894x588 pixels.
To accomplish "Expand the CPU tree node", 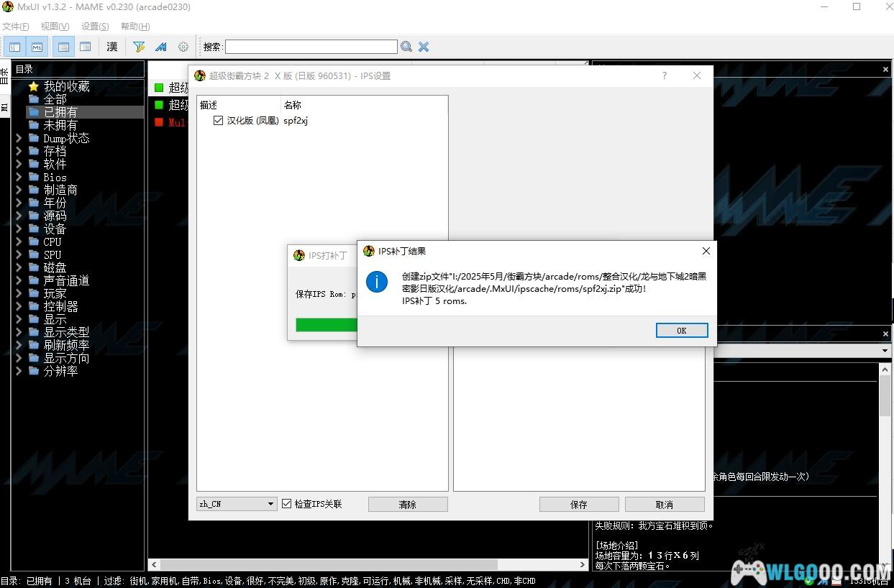I will pos(19,242).
